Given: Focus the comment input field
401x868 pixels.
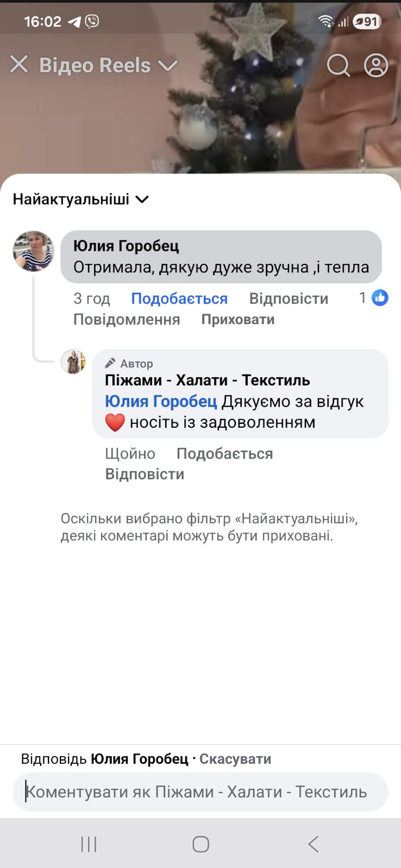Looking at the screenshot, I should pyautogui.click(x=200, y=792).
